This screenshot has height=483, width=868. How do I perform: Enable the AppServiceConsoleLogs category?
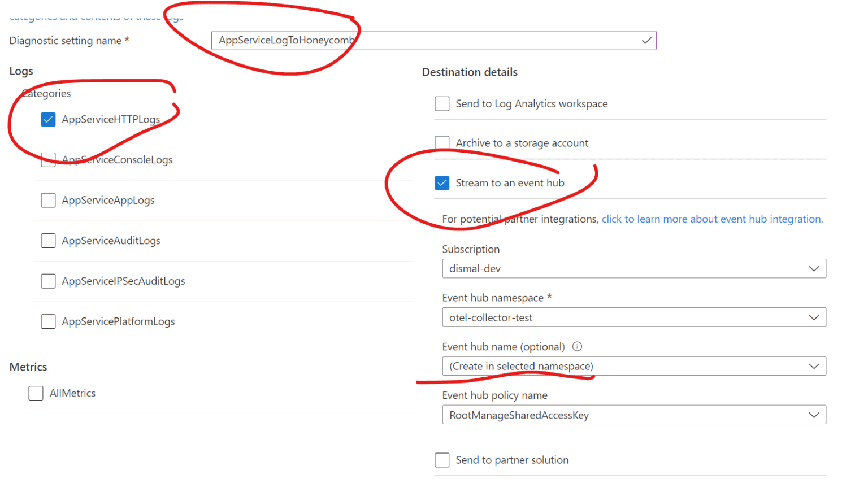[x=48, y=160]
